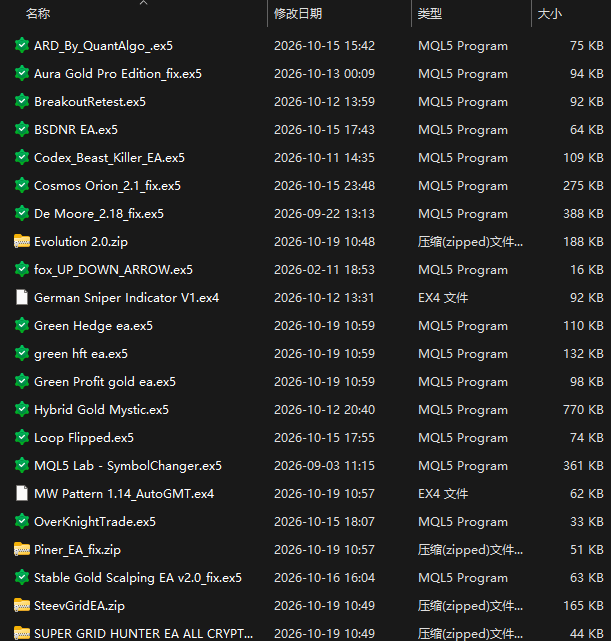
Task: Select the BreakoutRetest.ex5 file icon
Action: pos(22,101)
